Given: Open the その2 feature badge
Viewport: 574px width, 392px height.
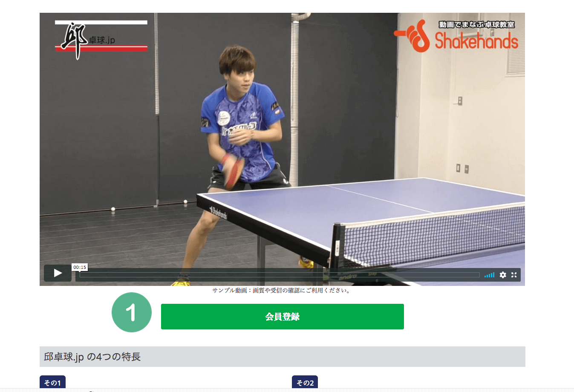Looking at the screenshot, I should pos(305,382).
